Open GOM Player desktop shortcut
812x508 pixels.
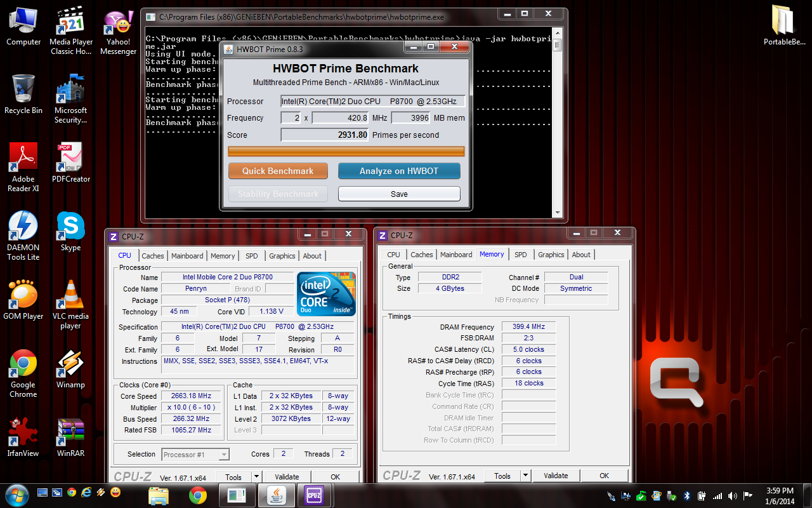click(x=23, y=300)
